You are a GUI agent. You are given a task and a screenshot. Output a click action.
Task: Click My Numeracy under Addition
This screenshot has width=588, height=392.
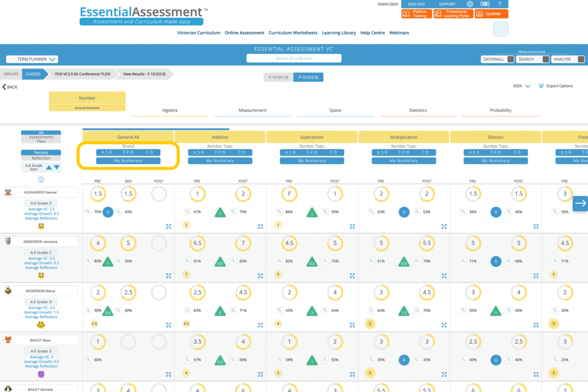coord(220,161)
